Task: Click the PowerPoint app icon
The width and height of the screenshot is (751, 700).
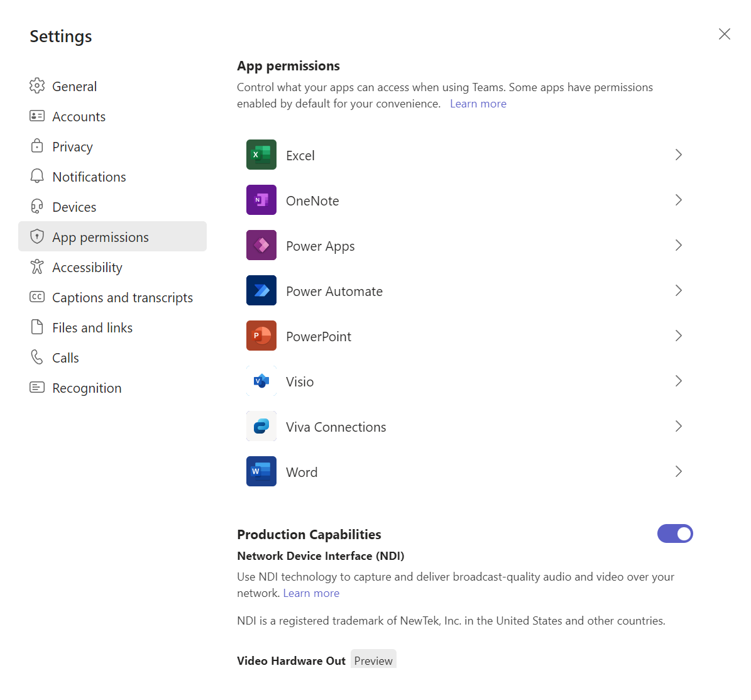Action: [x=261, y=336]
